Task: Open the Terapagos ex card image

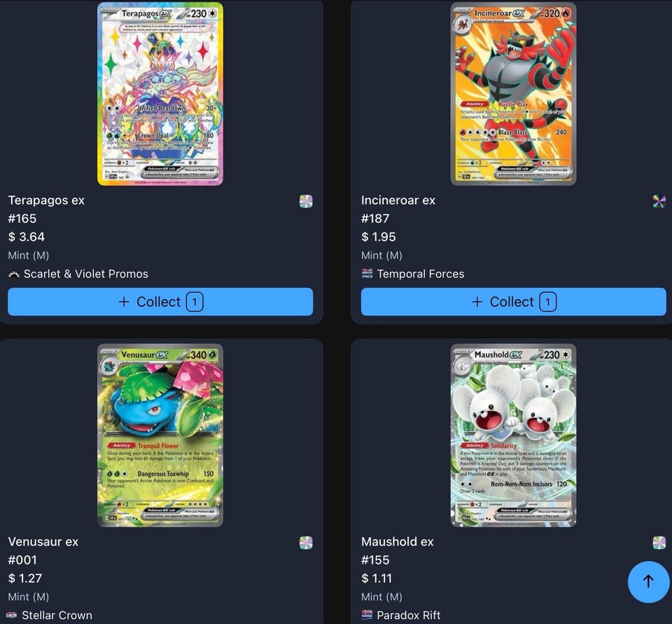Action: (160, 94)
